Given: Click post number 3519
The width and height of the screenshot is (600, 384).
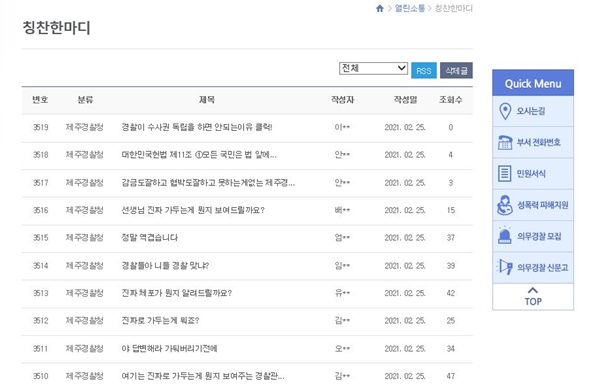Looking at the screenshot, I should 41,127.
